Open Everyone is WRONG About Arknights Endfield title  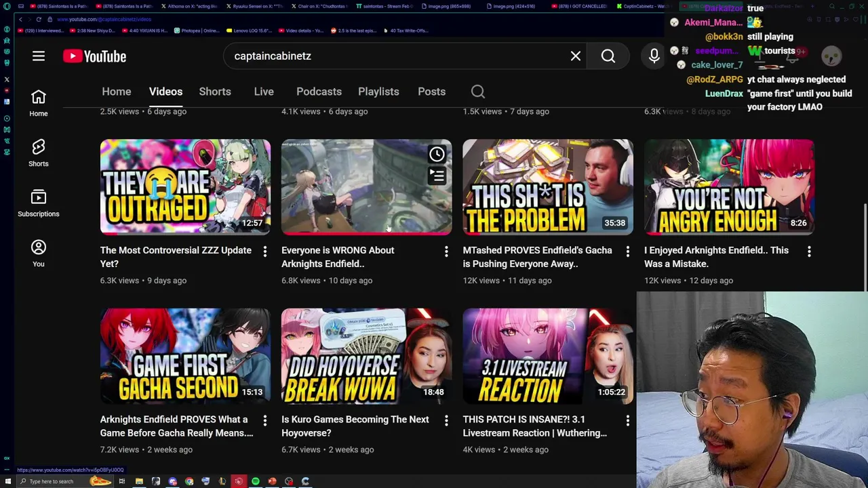(338, 257)
